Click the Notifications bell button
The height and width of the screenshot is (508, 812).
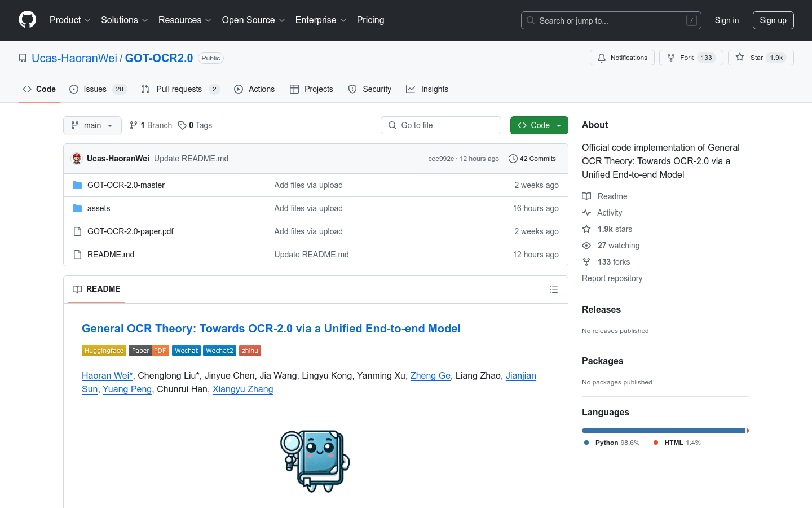pyautogui.click(x=622, y=58)
